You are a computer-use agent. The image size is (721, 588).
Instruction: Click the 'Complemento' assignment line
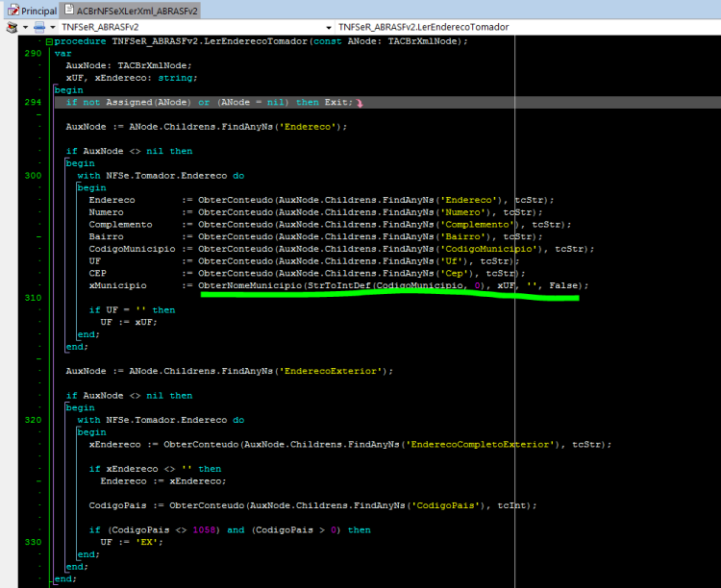pyautogui.click(x=330, y=225)
